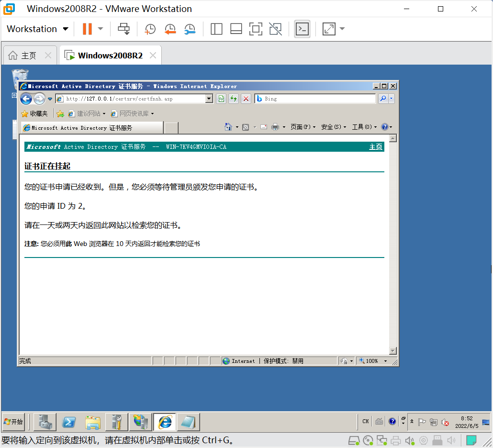
Task: Toggle IE Compatibility View icon
Action: [221, 99]
